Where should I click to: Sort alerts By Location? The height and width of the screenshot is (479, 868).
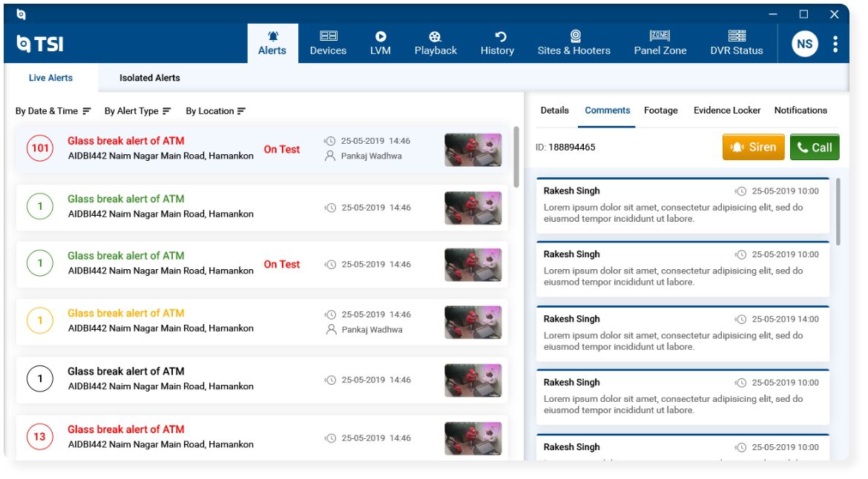click(x=215, y=111)
